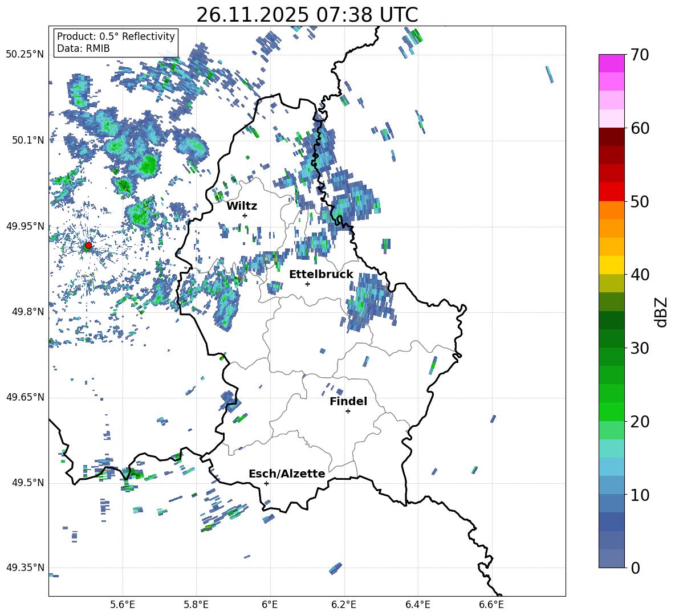The width and height of the screenshot is (675, 616).
Task: Select the Wiltz city label
Action: click(242, 206)
